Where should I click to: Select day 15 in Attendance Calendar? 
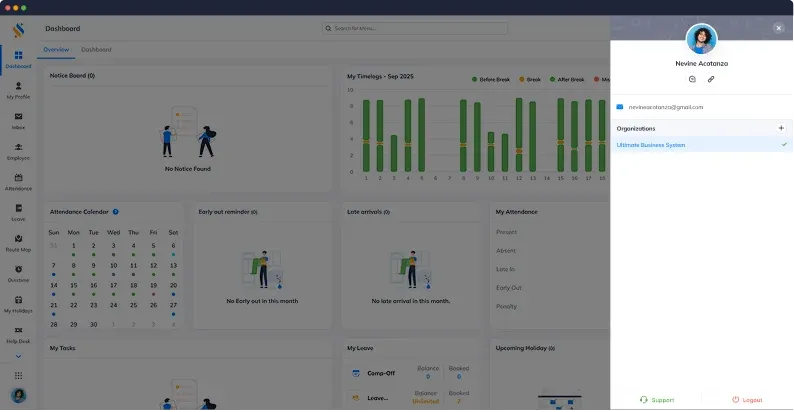(x=73, y=285)
